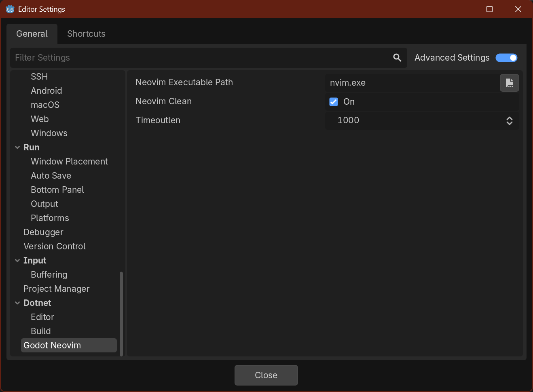
Task: Toggle Advanced Settings switch off
Action: pos(506,58)
